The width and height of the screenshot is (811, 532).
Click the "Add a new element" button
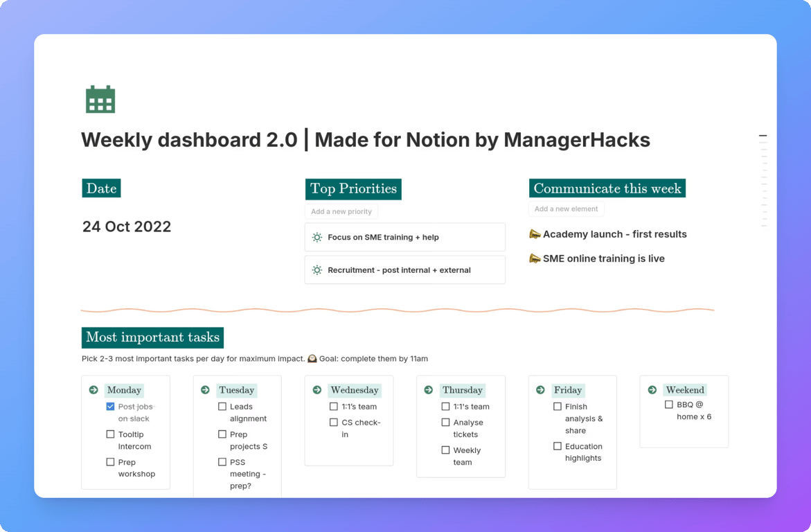pyautogui.click(x=566, y=209)
